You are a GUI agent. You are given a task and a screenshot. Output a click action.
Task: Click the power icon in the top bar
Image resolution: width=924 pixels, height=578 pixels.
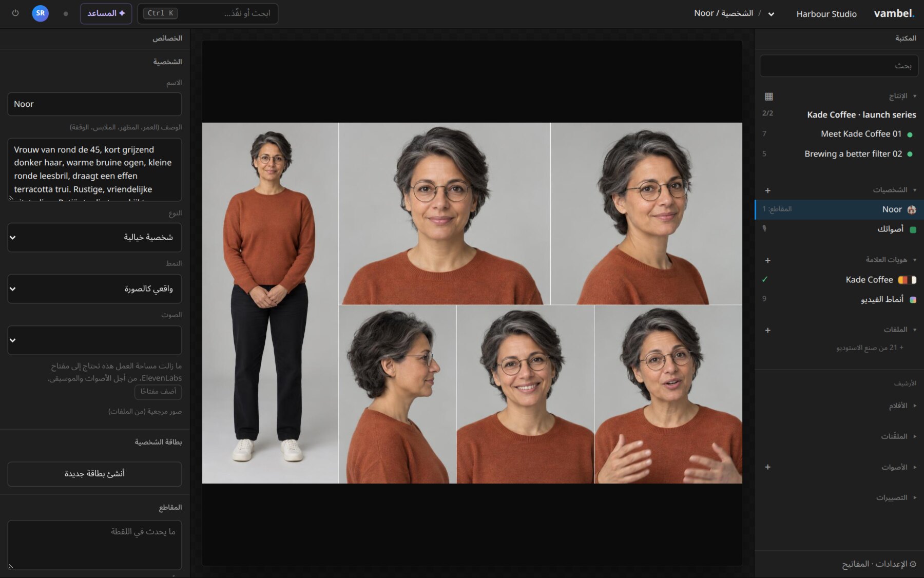(x=15, y=13)
